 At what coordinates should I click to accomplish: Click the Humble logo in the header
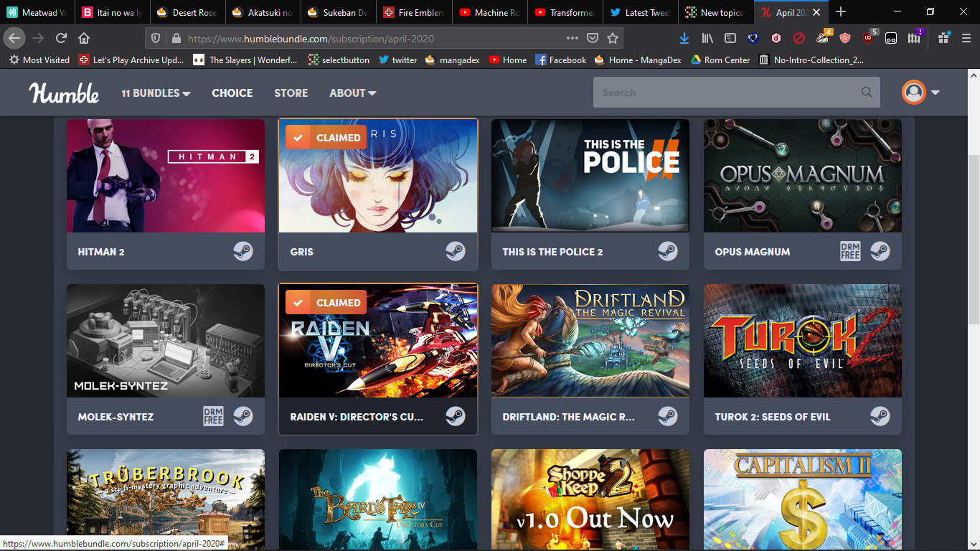[x=64, y=93]
